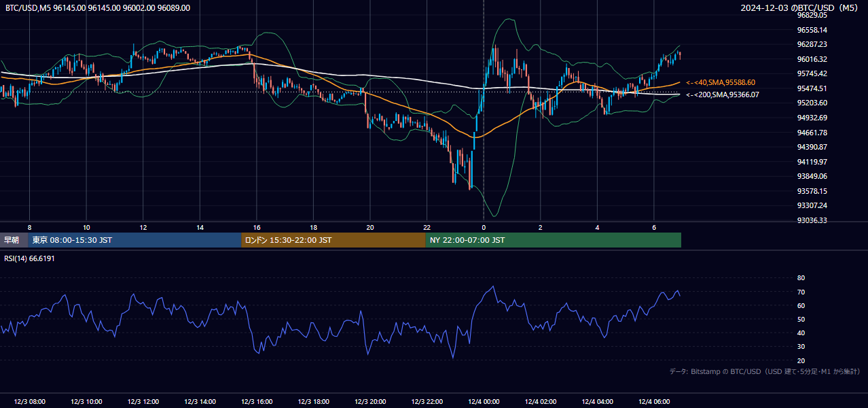868x408 pixels.
Task: Click hour tick 2 under price chart
Action: 541,227
